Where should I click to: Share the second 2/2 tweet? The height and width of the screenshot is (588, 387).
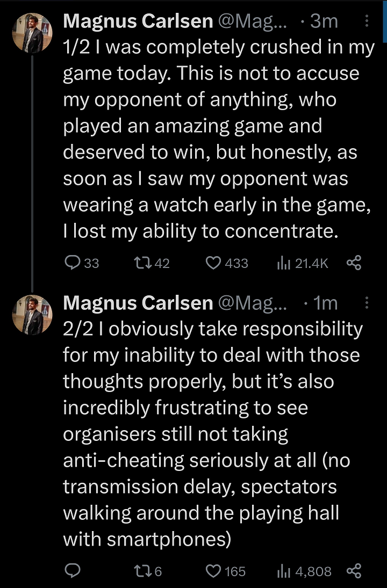(x=354, y=571)
